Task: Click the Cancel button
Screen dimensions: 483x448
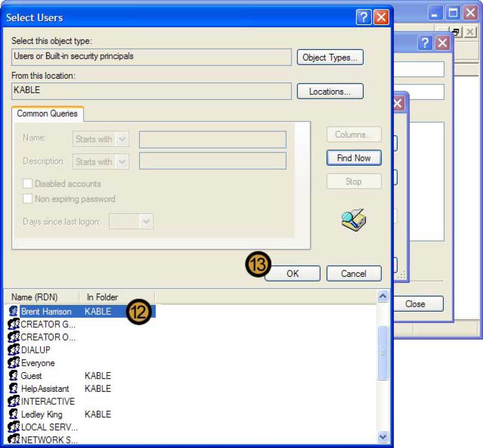Action: coord(354,274)
